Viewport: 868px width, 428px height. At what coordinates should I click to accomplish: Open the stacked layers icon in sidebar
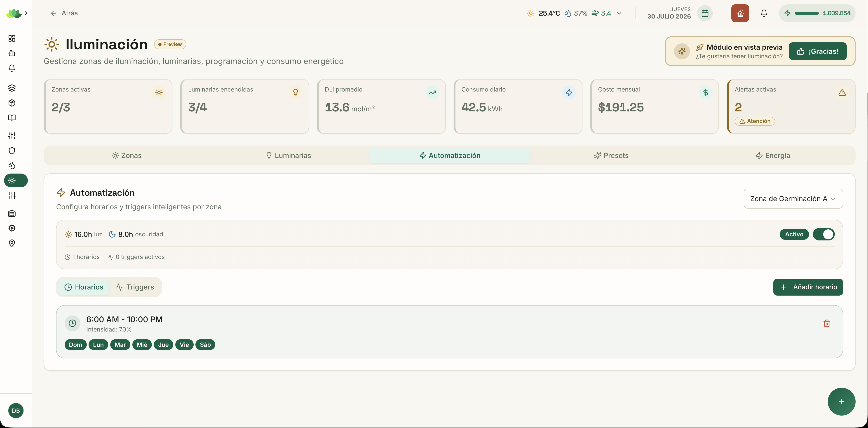point(12,88)
